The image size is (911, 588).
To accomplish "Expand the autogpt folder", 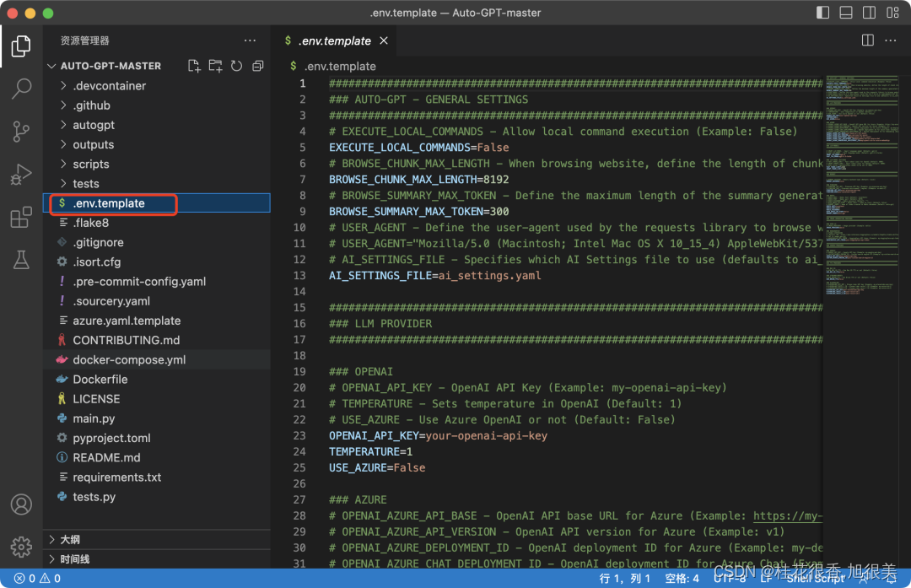I will 157,125.
